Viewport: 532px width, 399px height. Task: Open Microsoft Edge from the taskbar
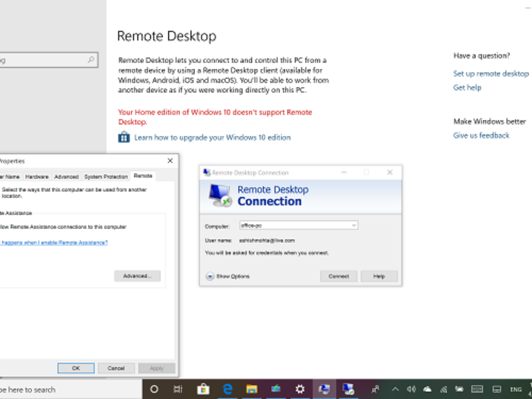click(x=228, y=389)
